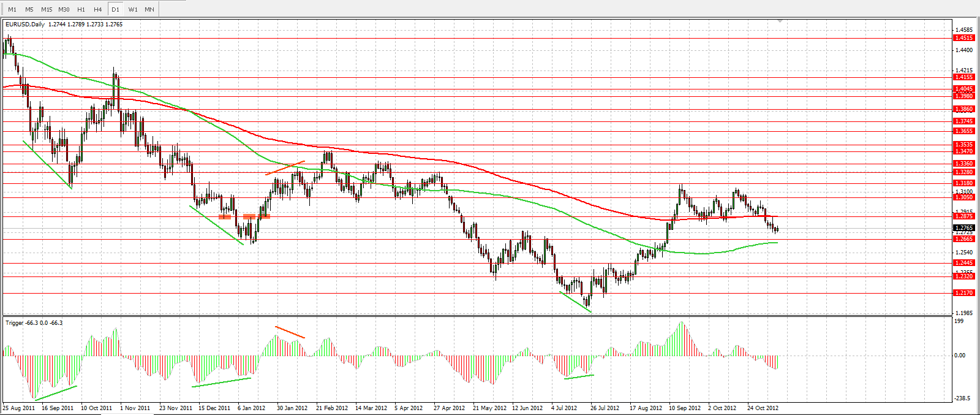The height and width of the screenshot is (415, 980).
Task: Click the active D1 daily timeframe button
Action: pos(115,9)
